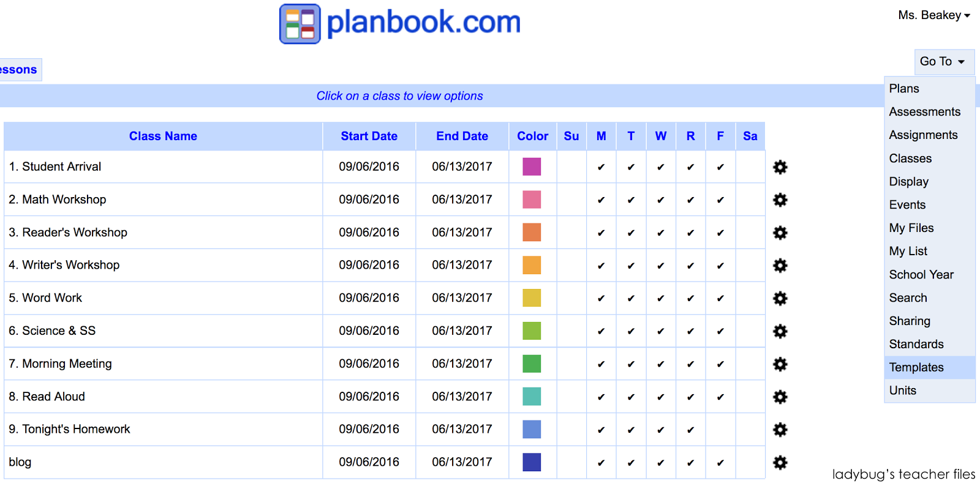
Task: Open settings gear for Science & SS
Action: click(780, 331)
